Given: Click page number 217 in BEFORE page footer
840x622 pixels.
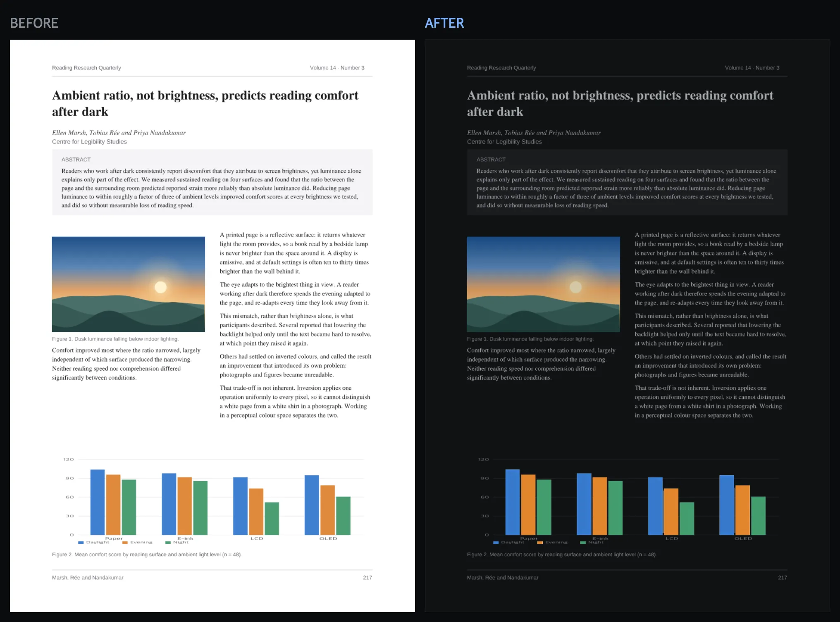Looking at the screenshot, I should tap(367, 578).
